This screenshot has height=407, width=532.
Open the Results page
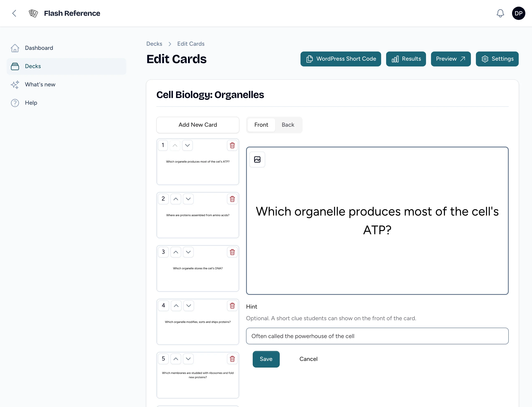pos(406,59)
